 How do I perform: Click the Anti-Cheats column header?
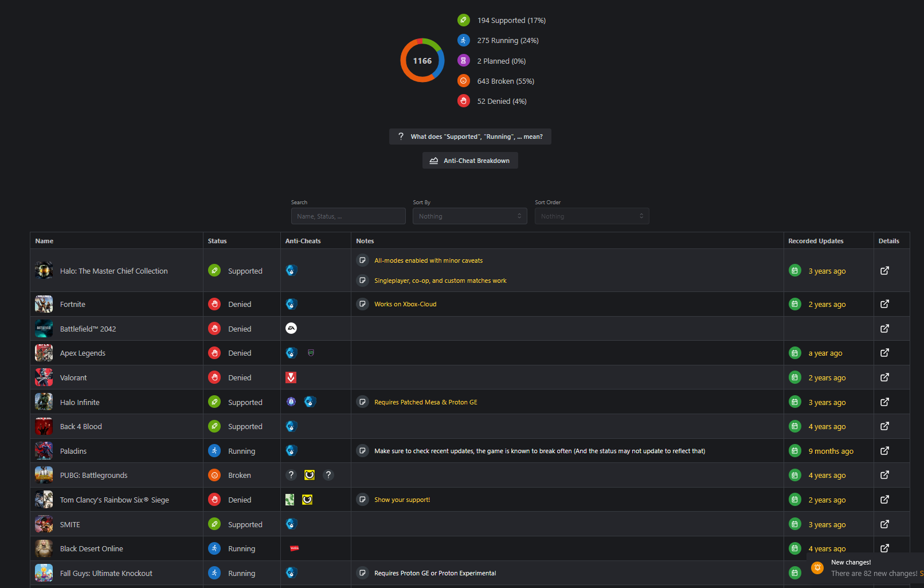303,241
